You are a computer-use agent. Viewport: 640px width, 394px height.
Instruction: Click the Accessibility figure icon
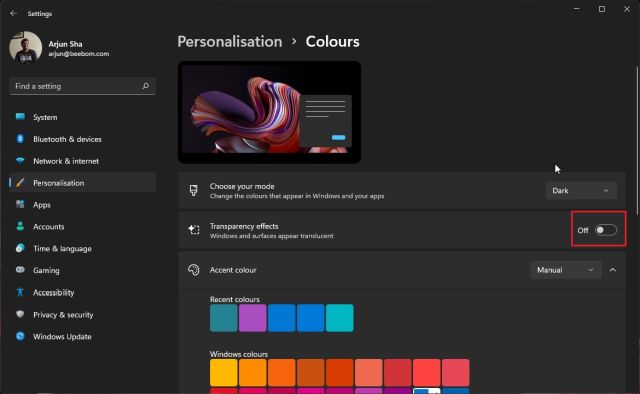[x=20, y=292]
